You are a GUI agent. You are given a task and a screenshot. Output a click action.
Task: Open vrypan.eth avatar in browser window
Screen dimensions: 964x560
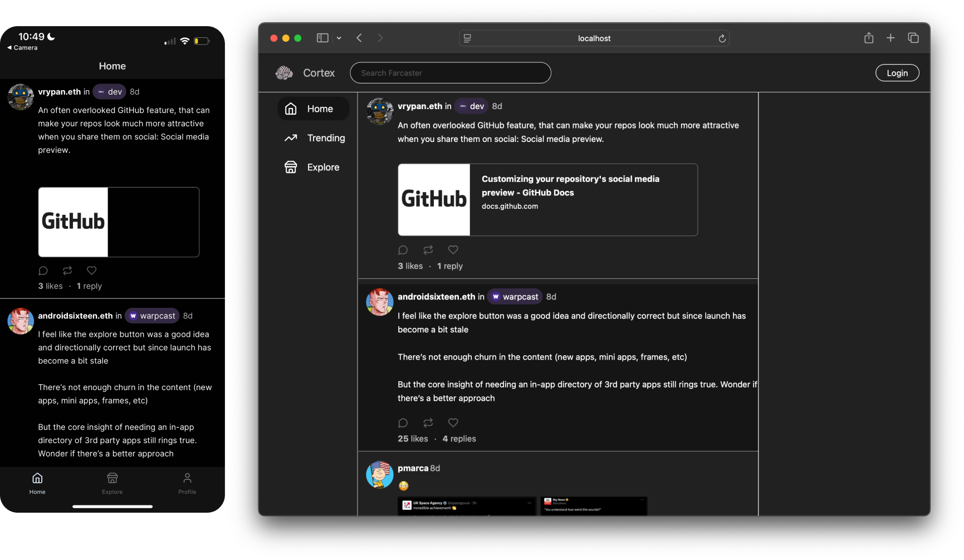coord(380,111)
